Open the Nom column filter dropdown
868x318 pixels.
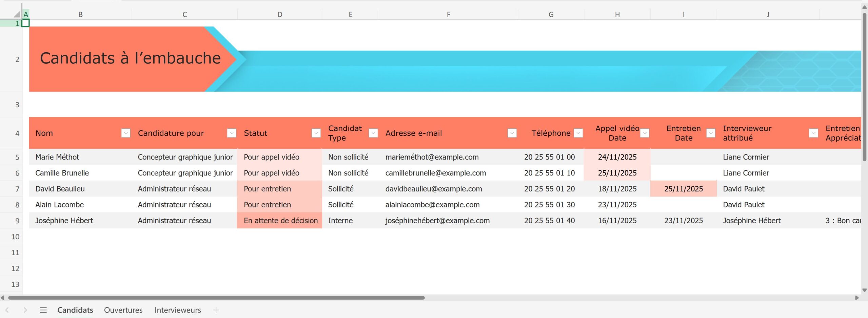coord(125,133)
